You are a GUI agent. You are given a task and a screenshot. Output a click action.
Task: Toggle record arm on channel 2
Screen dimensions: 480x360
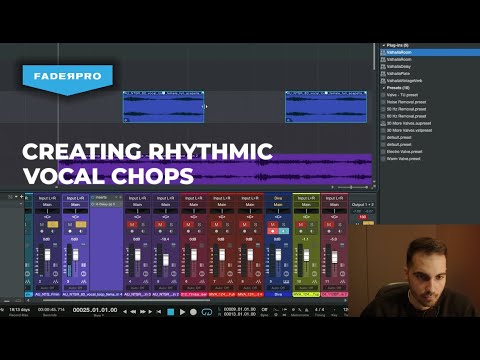(x=42, y=231)
